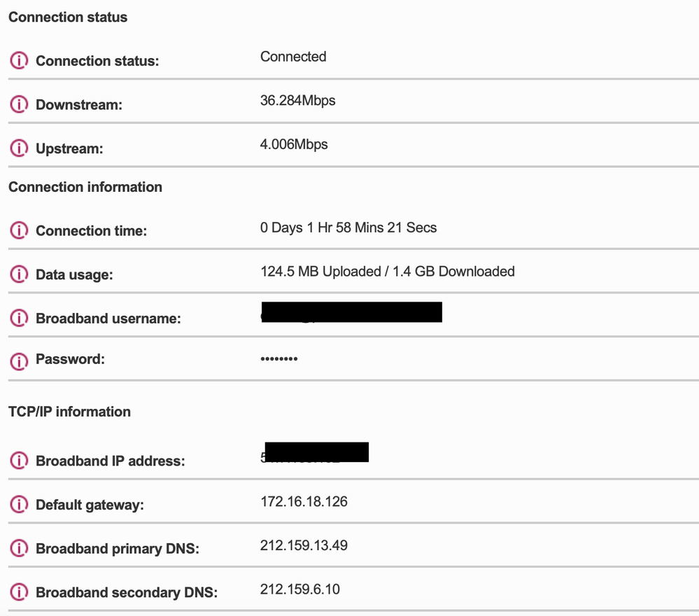Click the masked password dots
This screenshot has width=699, height=616.
(278, 358)
